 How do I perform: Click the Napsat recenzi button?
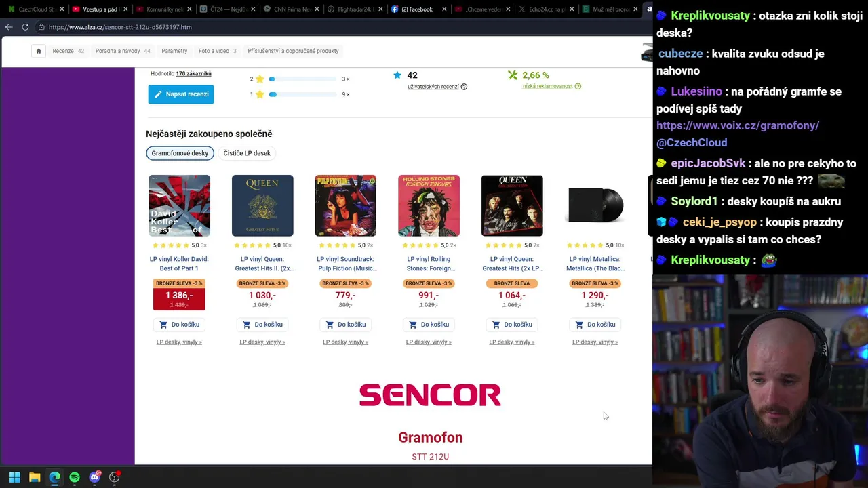tap(181, 94)
